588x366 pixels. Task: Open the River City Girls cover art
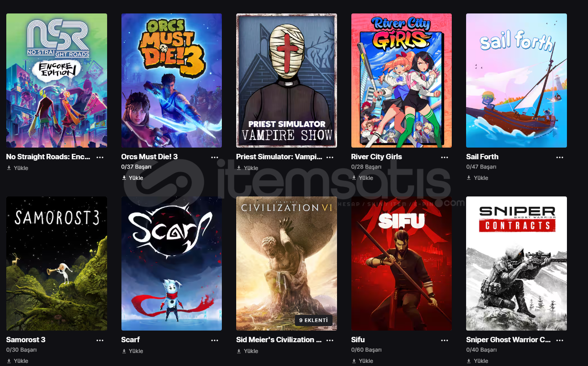click(x=402, y=80)
